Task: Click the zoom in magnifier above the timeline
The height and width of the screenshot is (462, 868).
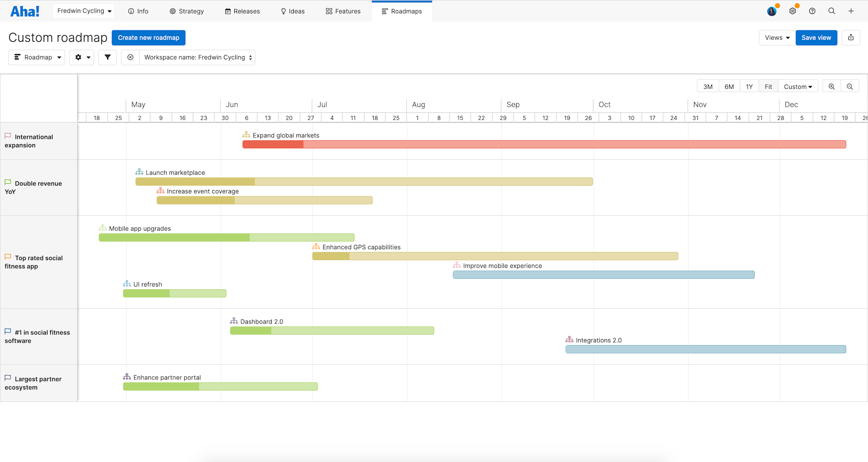Action: point(832,86)
